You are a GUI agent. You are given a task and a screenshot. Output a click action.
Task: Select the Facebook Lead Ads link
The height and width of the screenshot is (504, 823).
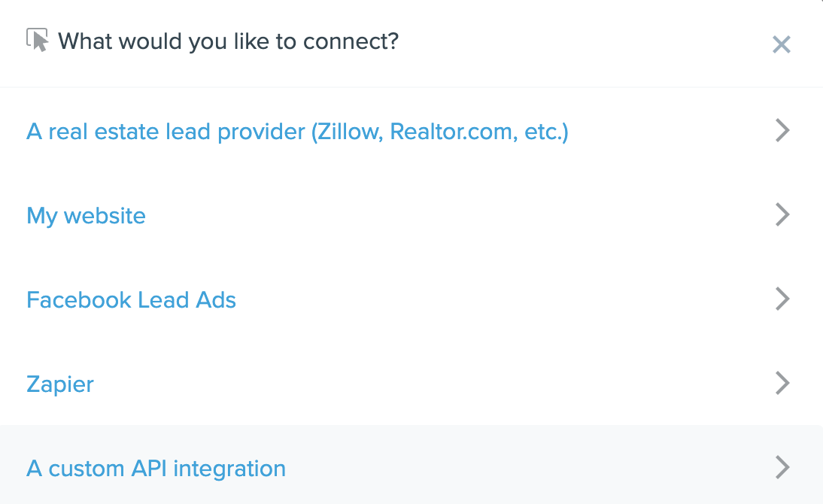click(131, 300)
